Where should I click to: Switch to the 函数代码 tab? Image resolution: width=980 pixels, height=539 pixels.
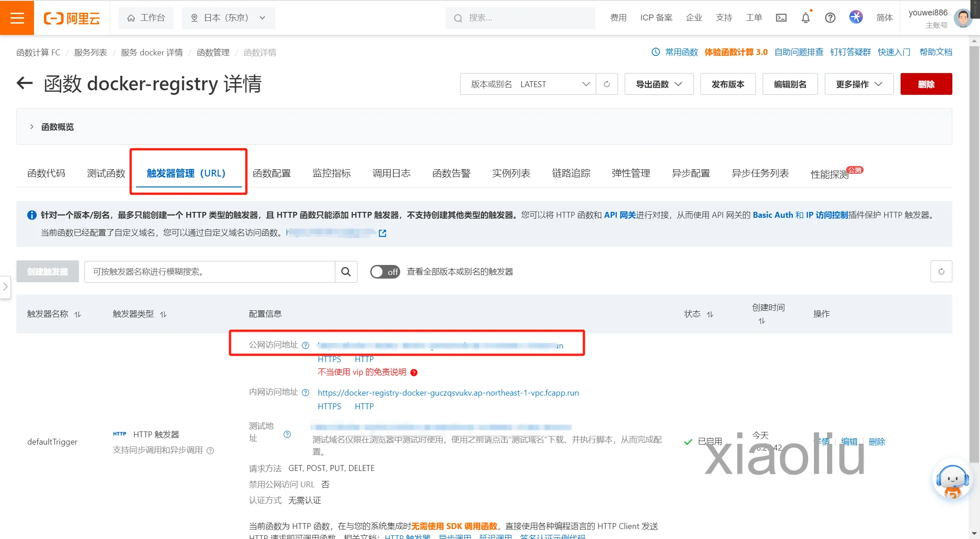(x=46, y=173)
